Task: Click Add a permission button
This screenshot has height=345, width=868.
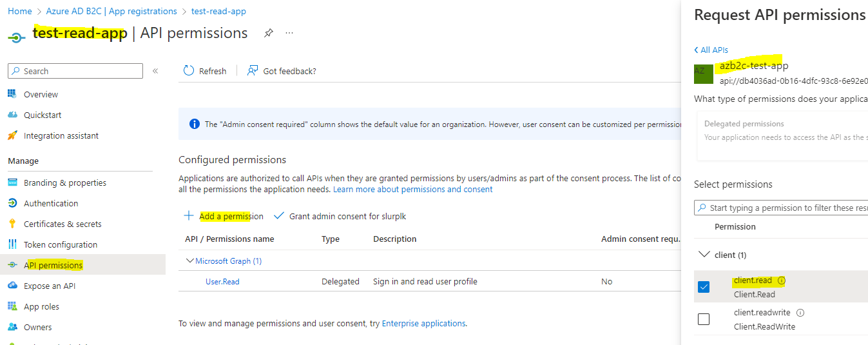Action: (x=224, y=216)
